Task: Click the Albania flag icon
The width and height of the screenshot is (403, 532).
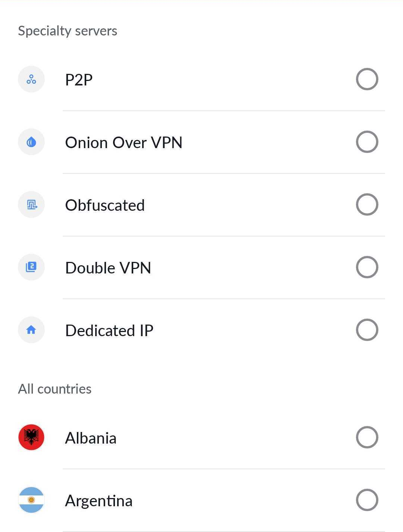Action: coord(31,437)
